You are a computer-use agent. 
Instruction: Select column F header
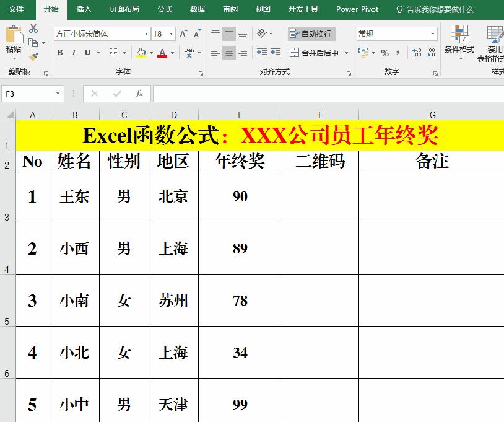tap(320, 115)
